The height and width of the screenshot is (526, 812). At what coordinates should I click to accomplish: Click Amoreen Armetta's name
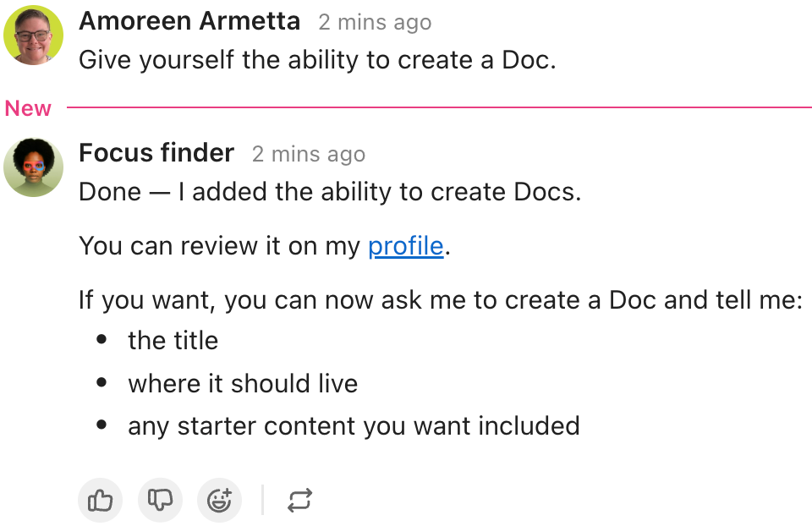click(x=189, y=20)
